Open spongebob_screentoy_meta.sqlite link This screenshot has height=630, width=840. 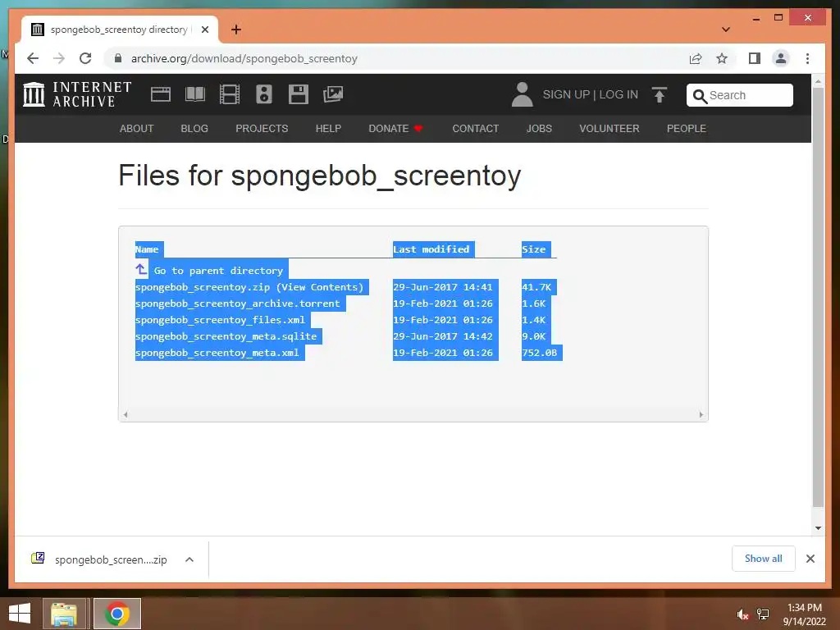226,336
